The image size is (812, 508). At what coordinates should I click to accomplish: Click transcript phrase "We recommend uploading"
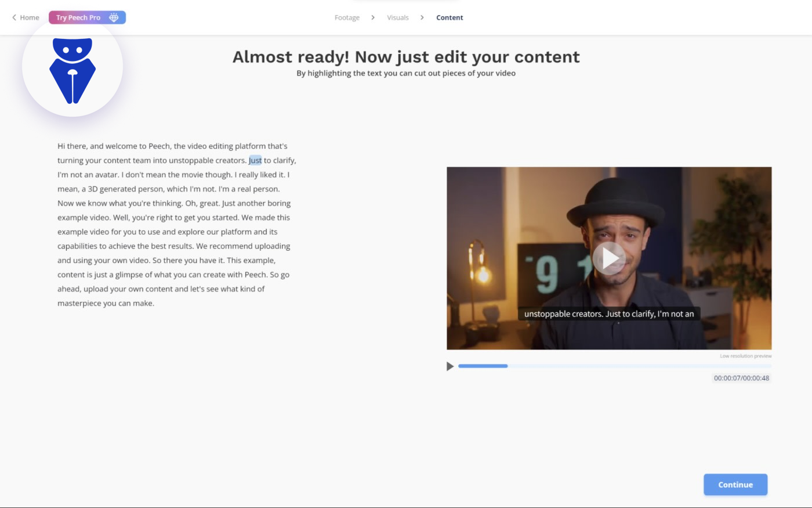coord(243,246)
